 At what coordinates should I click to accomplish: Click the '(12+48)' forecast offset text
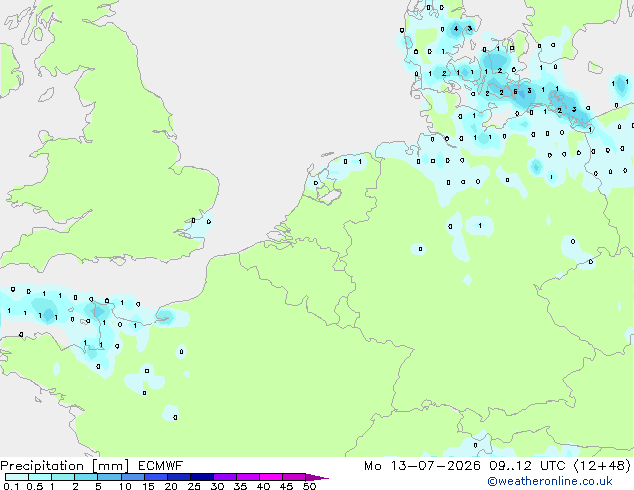(x=602, y=466)
